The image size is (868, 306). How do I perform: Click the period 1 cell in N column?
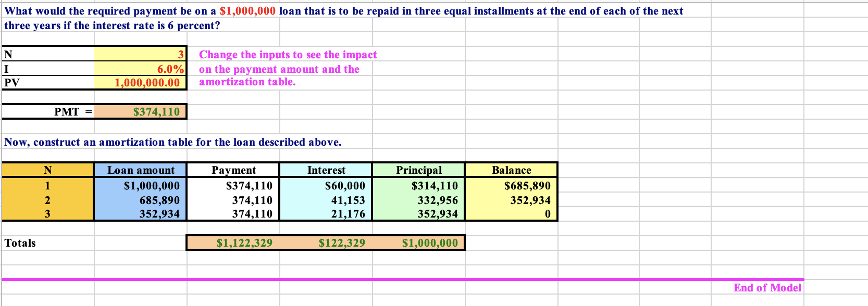point(48,185)
